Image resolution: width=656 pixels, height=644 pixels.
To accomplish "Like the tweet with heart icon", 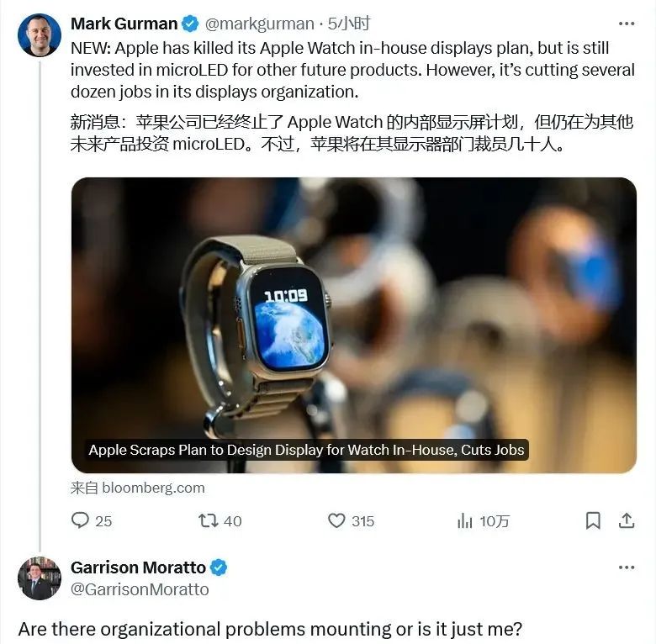I will pyautogui.click(x=336, y=520).
